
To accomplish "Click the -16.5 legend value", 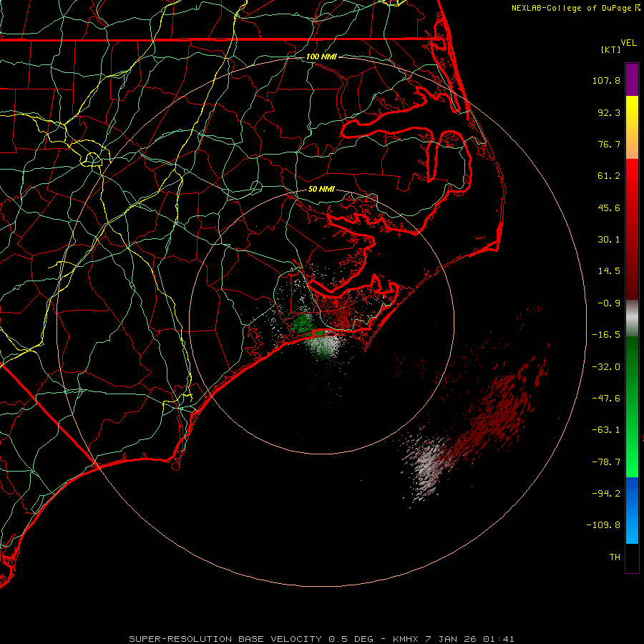I will [x=606, y=335].
